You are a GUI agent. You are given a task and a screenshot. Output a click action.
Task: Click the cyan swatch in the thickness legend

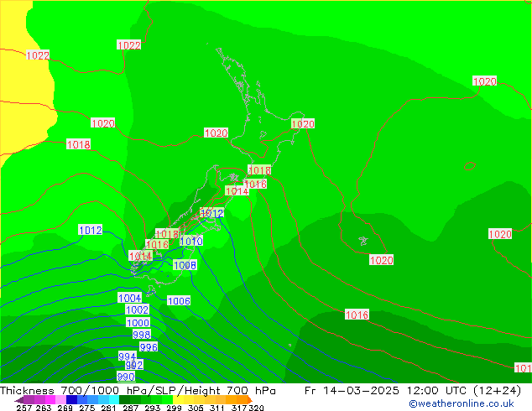[x=113, y=399]
